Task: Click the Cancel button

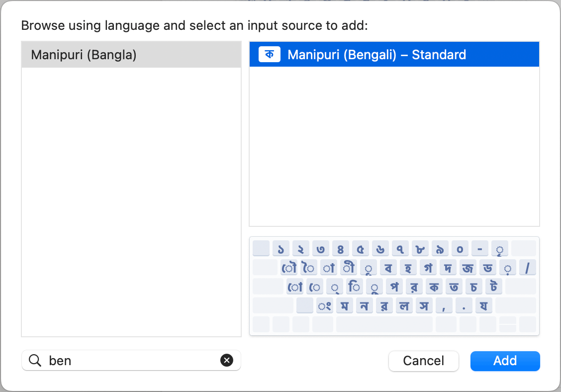Action: click(424, 361)
